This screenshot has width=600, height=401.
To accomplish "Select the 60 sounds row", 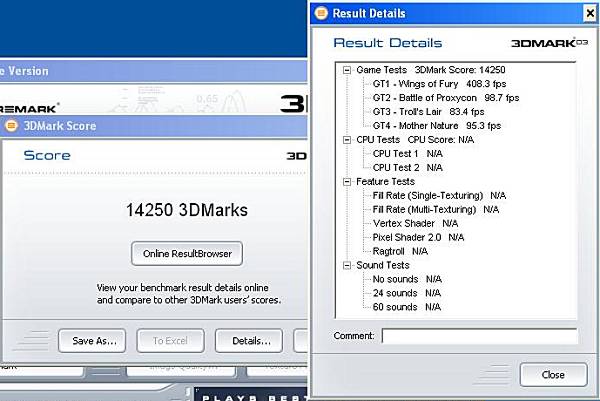I will click(407, 307).
